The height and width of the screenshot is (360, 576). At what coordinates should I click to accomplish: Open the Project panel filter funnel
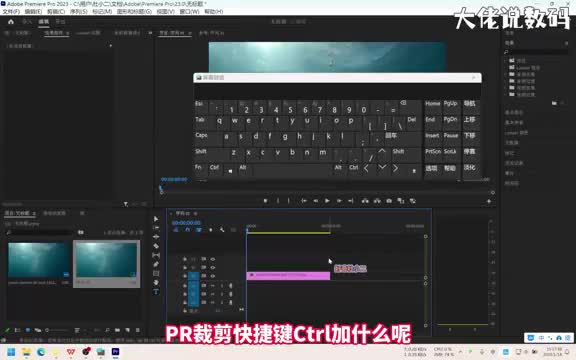[126, 204]
